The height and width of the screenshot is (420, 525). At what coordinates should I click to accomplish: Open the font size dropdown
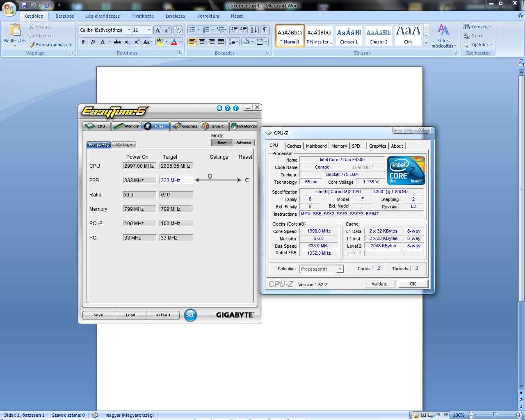click(x=149, y=30)
